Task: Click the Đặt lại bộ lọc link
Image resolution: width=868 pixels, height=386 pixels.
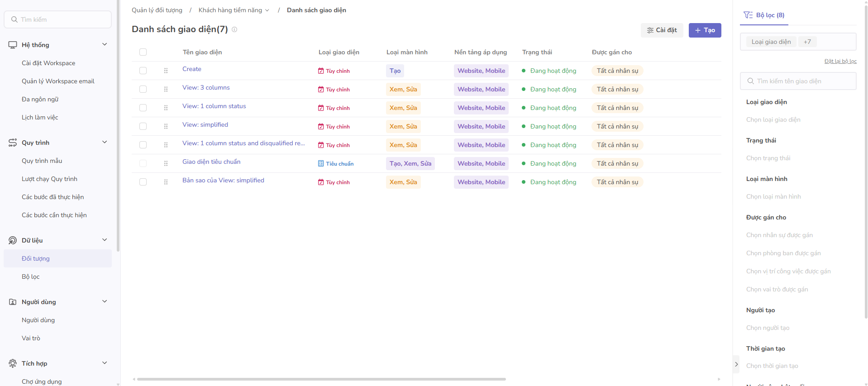Action: pyautogui.click(x=840, y=61)
